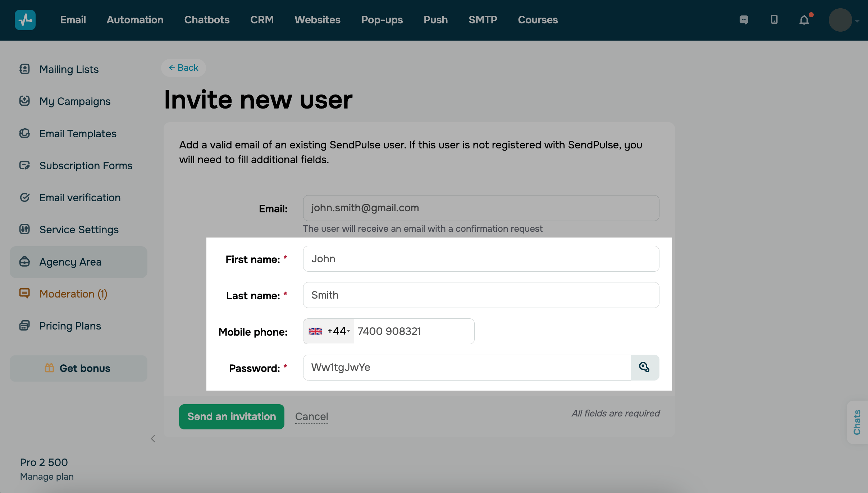Open the Automation menu item

pyautogui.click(x=135, y=20)
